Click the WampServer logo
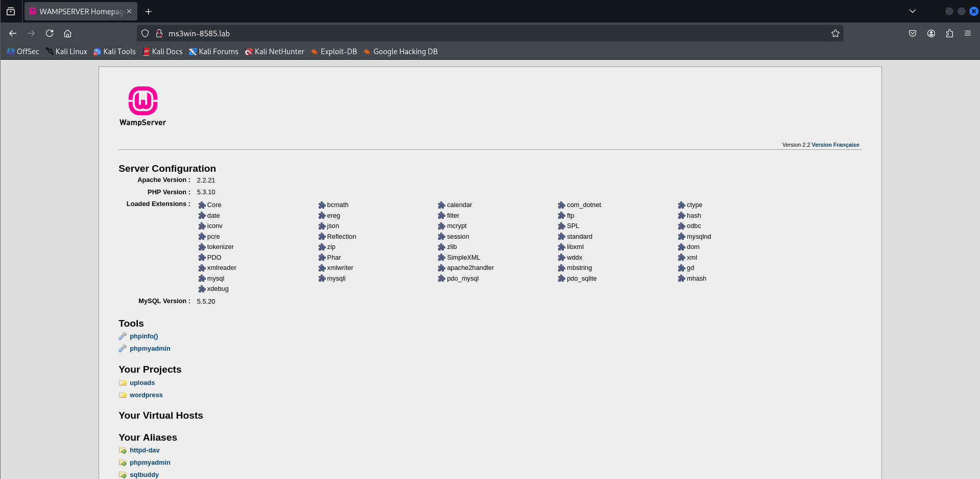The image size is (980, 479). coord(142,106)
